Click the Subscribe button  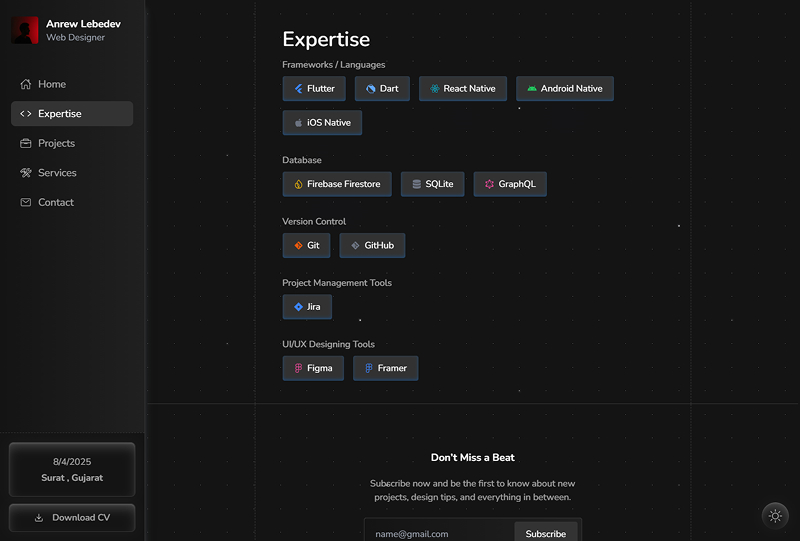545,534
